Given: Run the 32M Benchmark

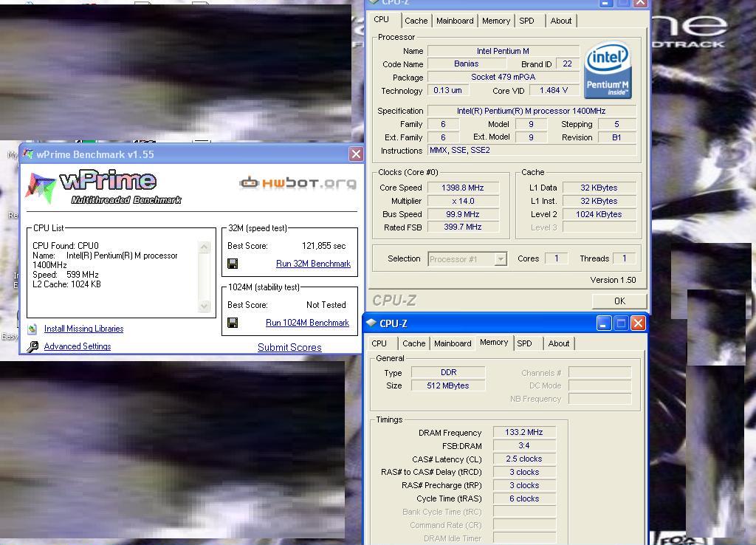Looking at the screenshot, I should click(x=313, y=264).
